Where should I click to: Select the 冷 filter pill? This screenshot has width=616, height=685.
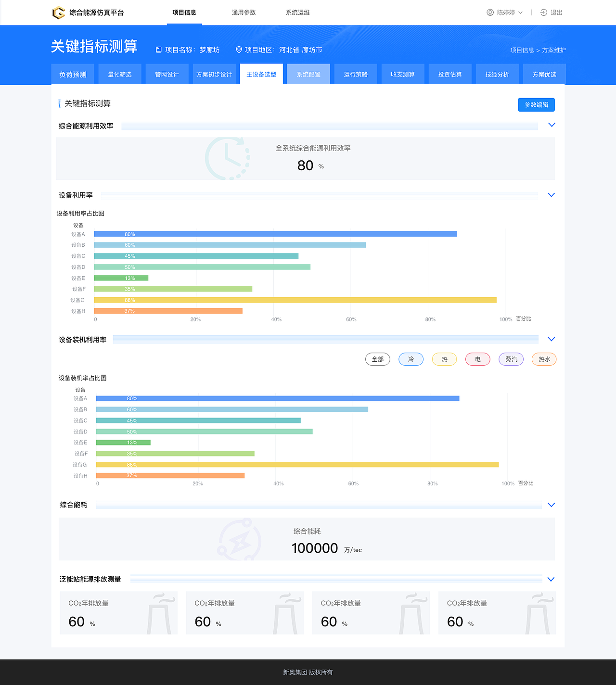tap(411, 359)
